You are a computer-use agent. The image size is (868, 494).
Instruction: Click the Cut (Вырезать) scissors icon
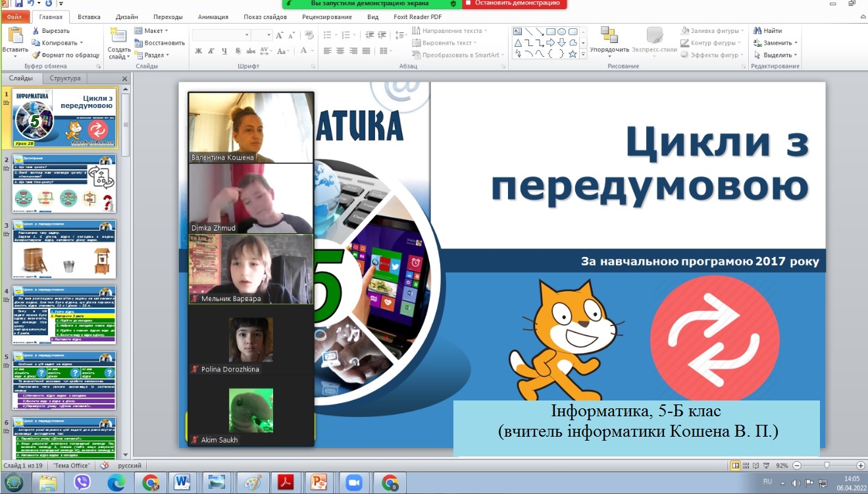click(x=36, y=31)
